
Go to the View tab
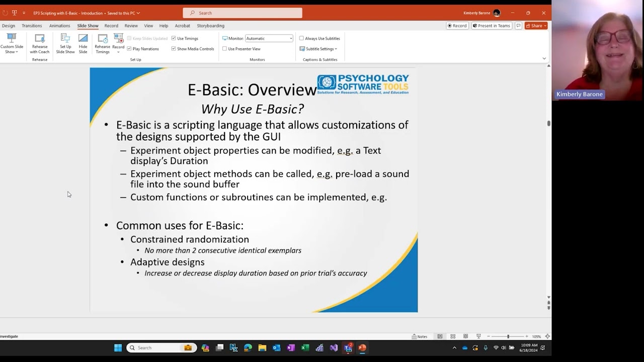click(148, 26)
